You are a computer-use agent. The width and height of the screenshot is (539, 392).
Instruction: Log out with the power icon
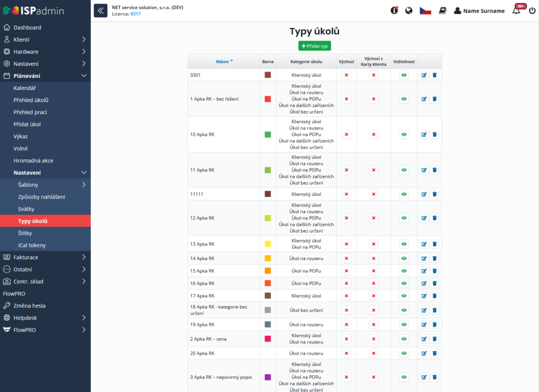coord(532,11)
